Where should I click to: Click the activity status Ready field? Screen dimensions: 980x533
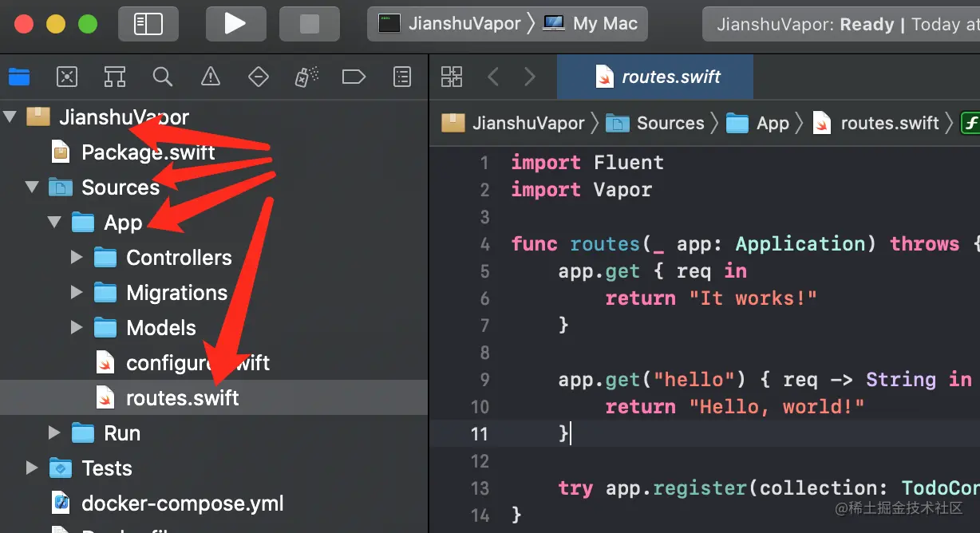pos(841,24)
